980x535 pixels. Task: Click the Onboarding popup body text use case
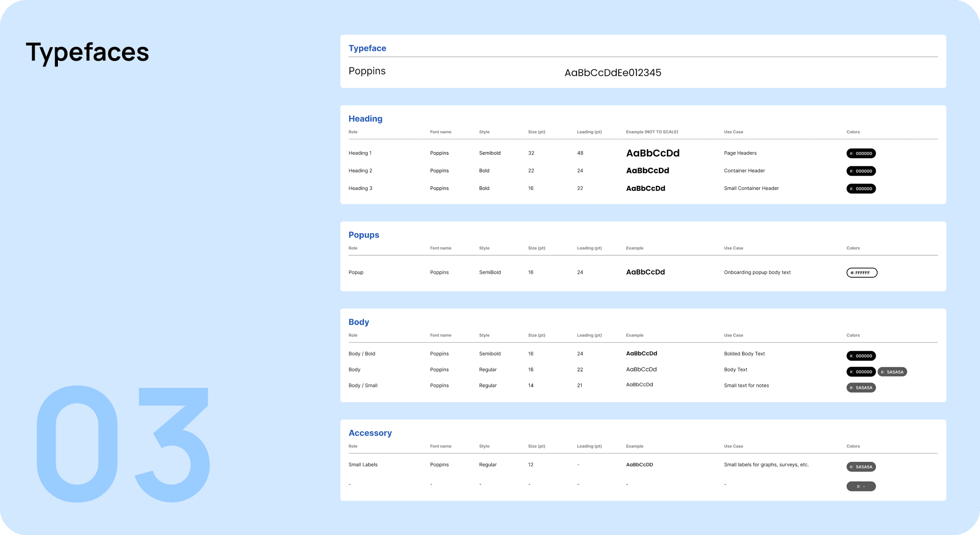757,272
